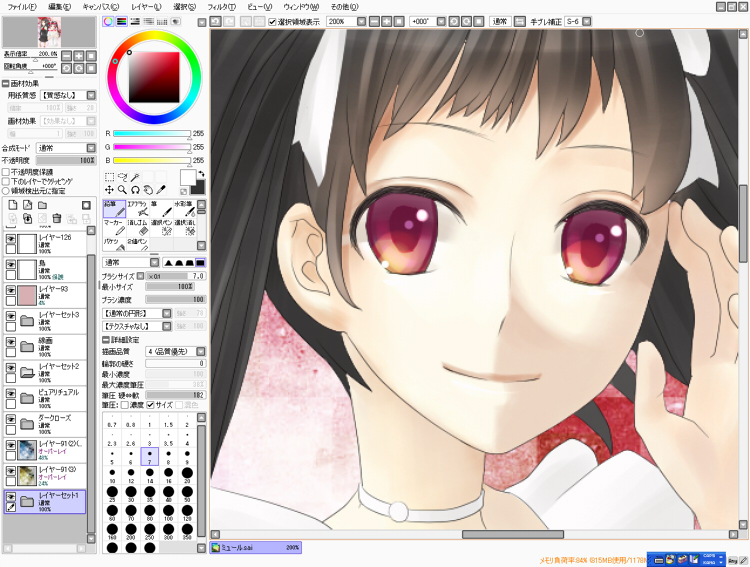Create a new linework layer
The width and height of the screenshot is (750, 567).
click(28, 205)
